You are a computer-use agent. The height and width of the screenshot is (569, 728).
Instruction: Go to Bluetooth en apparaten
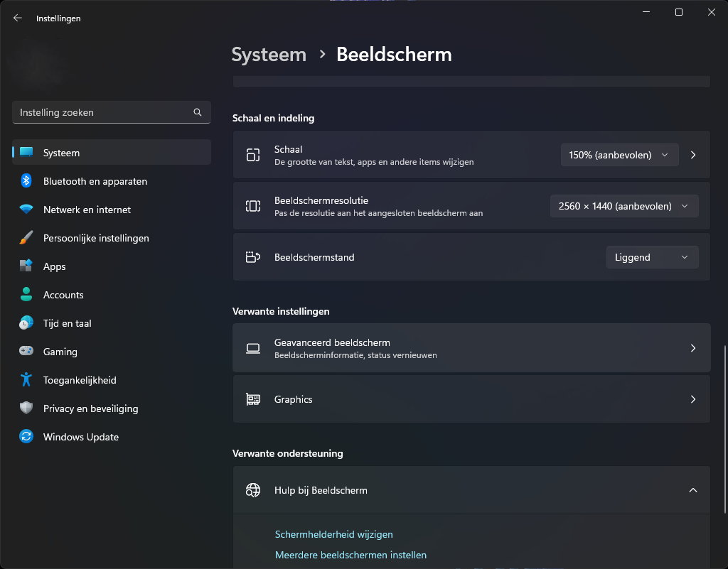click(112, 181)
